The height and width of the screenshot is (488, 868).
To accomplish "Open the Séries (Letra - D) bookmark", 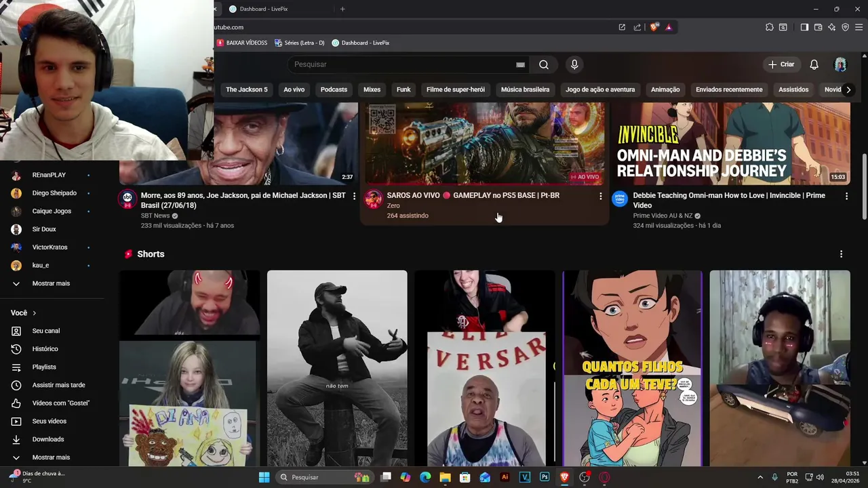I will [x=300, y=43].
